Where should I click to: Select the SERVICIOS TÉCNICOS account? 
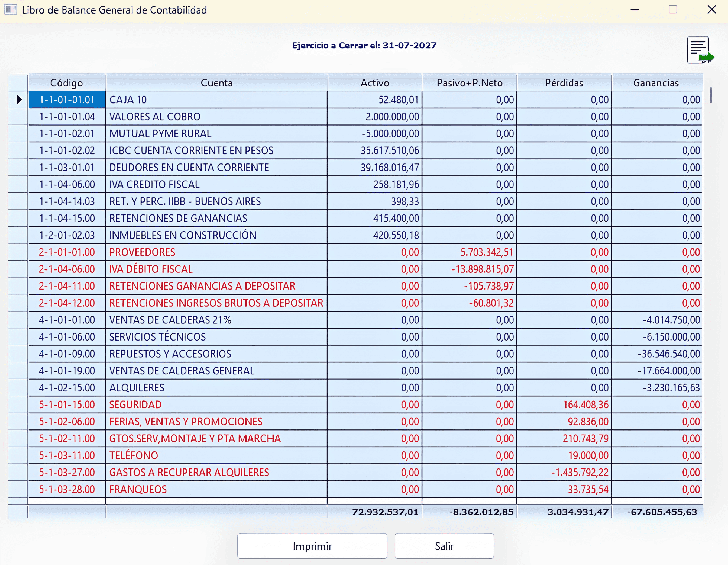click(216, 337)
